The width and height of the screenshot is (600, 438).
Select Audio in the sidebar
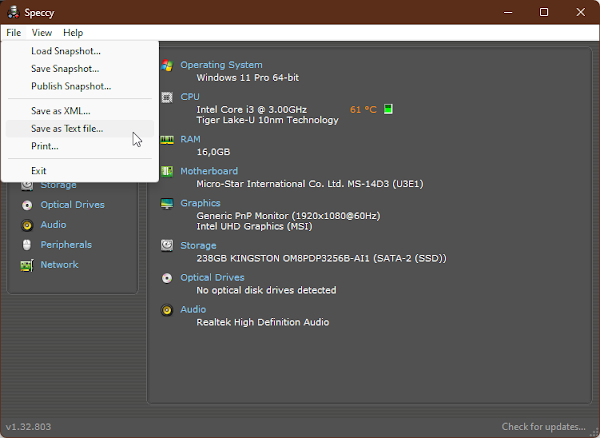[53, 225]
